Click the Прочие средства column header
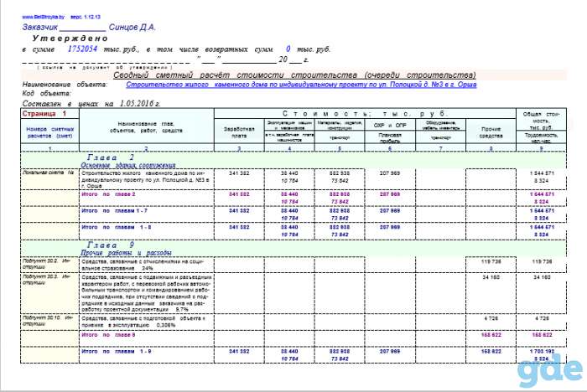 coord(491,132)
